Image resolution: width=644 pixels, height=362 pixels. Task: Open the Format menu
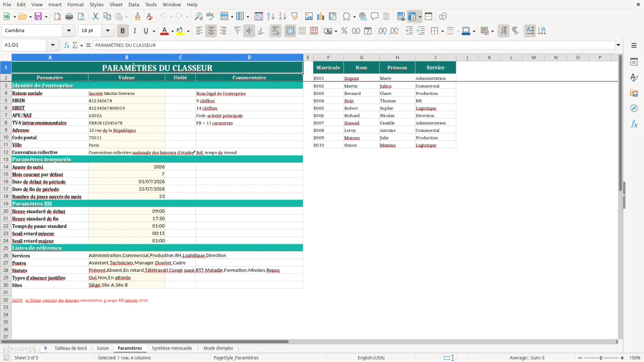[x=75, y=4]
